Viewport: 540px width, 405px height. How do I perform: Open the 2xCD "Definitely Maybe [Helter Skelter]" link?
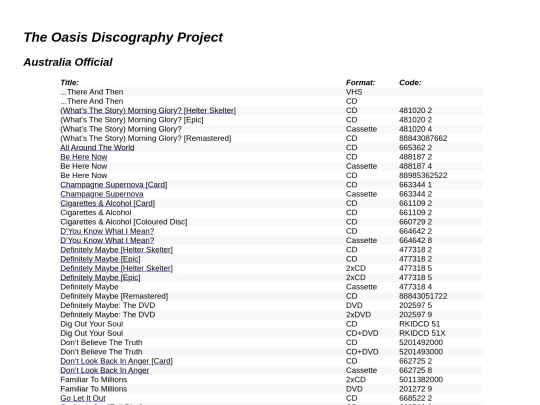click(x=116, y=269)
